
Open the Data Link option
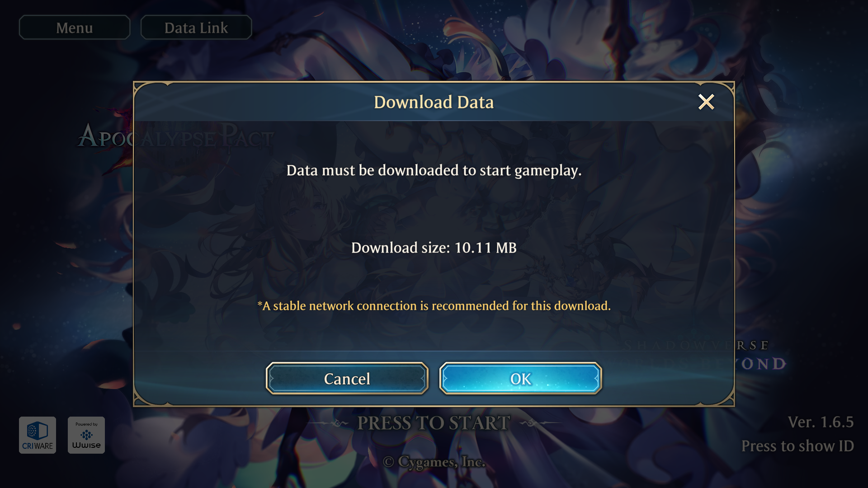point(196,28)
